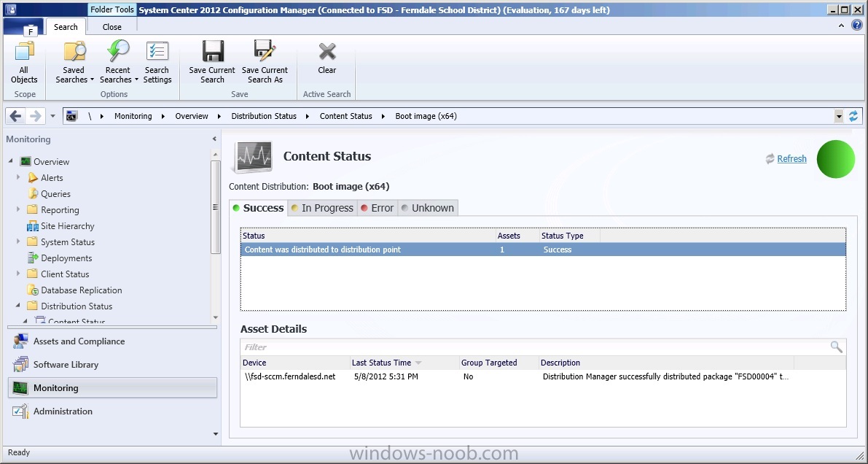Collapse the Distribution Status node arrow
This screenshot has width=868, height=464.
18,306
